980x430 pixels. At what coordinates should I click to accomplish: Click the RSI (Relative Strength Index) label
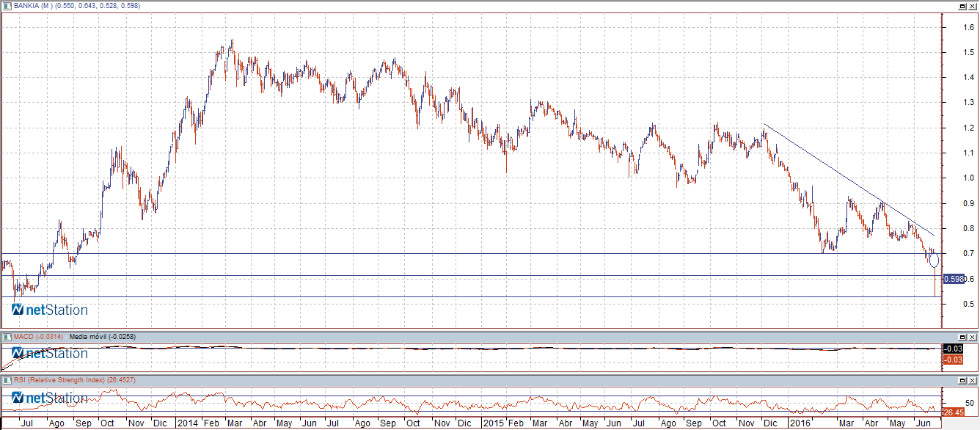tap(62, 380)
